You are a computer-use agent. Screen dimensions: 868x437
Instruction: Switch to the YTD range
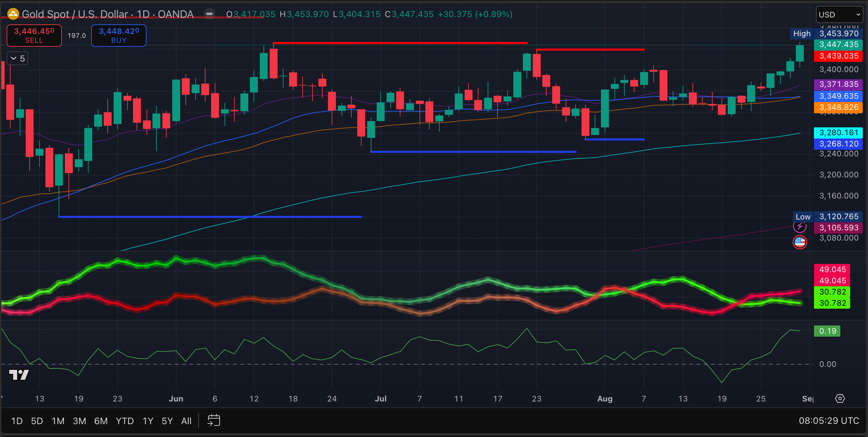pyautogui.click(x=125, y=421)
